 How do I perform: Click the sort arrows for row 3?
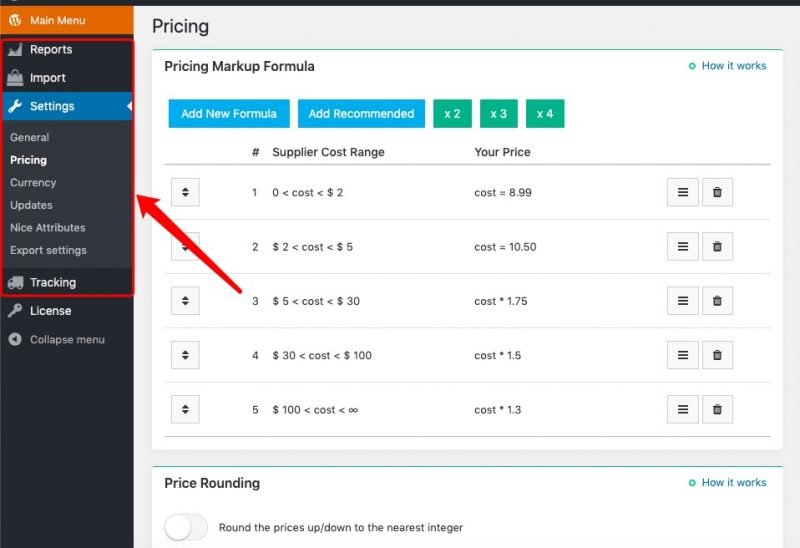[185, 301]
